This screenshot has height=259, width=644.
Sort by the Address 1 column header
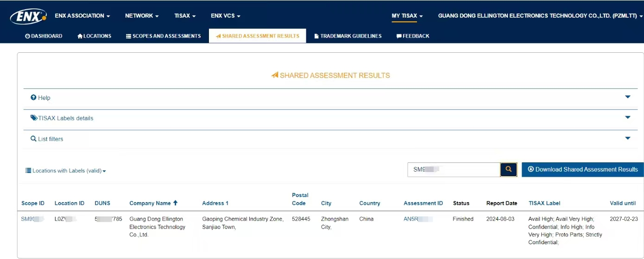coord(215,203)
